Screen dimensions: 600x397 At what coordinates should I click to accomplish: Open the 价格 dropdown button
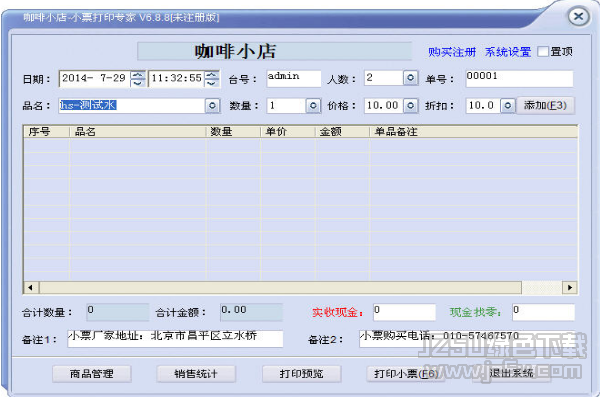[x=410, y=106]
